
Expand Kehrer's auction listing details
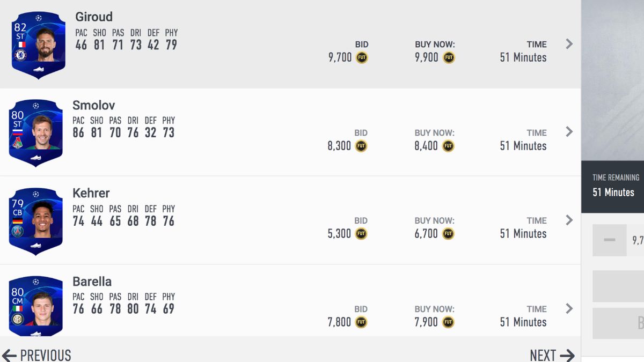pos(568,220)
